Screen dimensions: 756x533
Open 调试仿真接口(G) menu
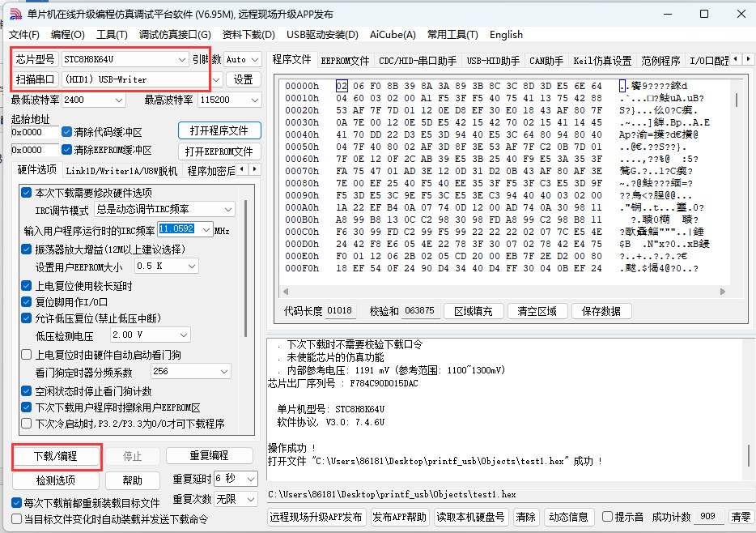pyautogui.click(x=175, y=35)
